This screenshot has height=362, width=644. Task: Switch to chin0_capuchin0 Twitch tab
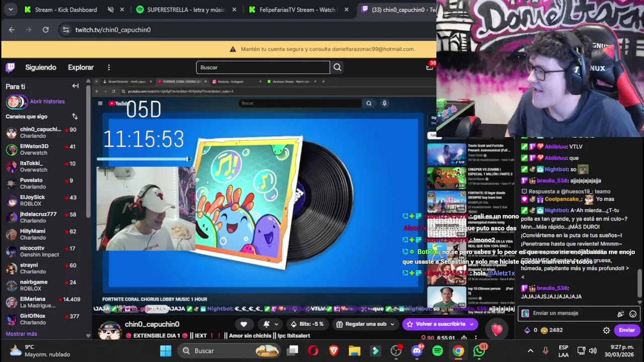(x=397, y=10)
